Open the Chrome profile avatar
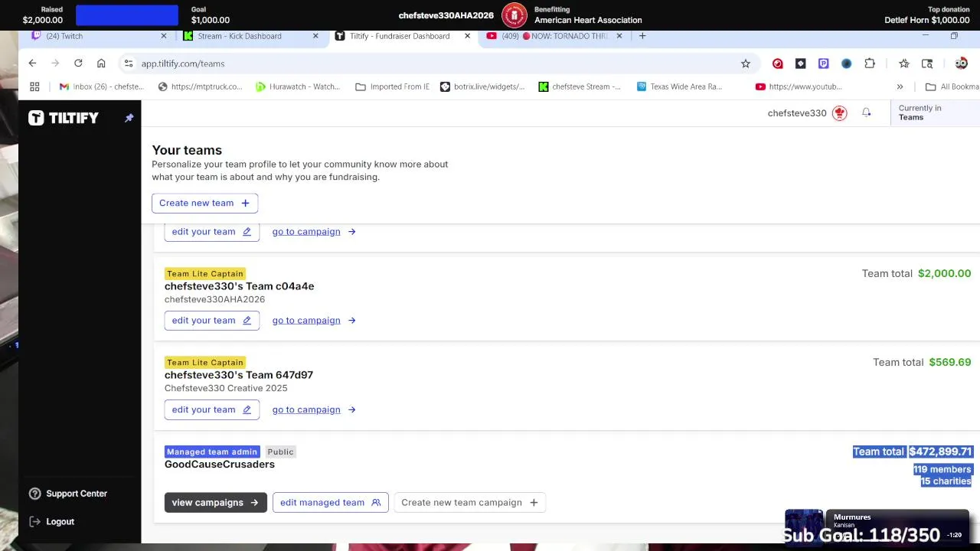Image resolution: width=980 pixels, height=551 pixels. click(962, 64)
